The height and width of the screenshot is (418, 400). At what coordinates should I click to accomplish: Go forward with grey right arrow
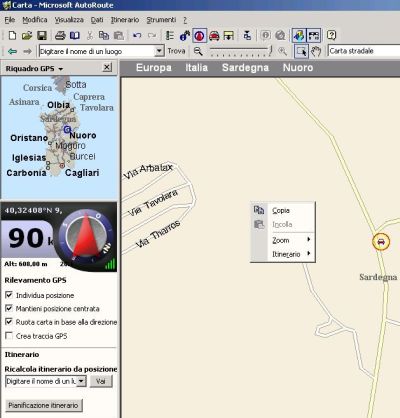pyautogui.click(x=27, y=51)
